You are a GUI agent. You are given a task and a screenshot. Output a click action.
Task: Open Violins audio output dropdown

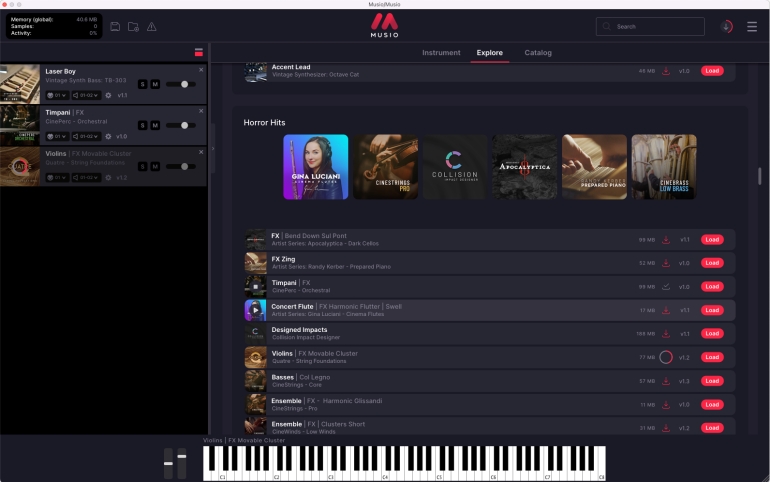coord(86,178)
